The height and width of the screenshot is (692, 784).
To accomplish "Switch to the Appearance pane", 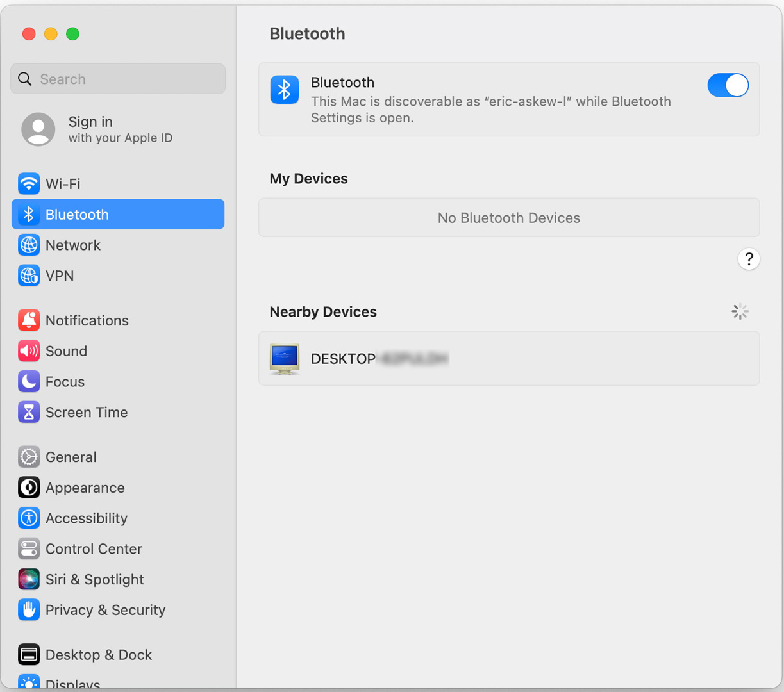I will click(x=85, y=488).
